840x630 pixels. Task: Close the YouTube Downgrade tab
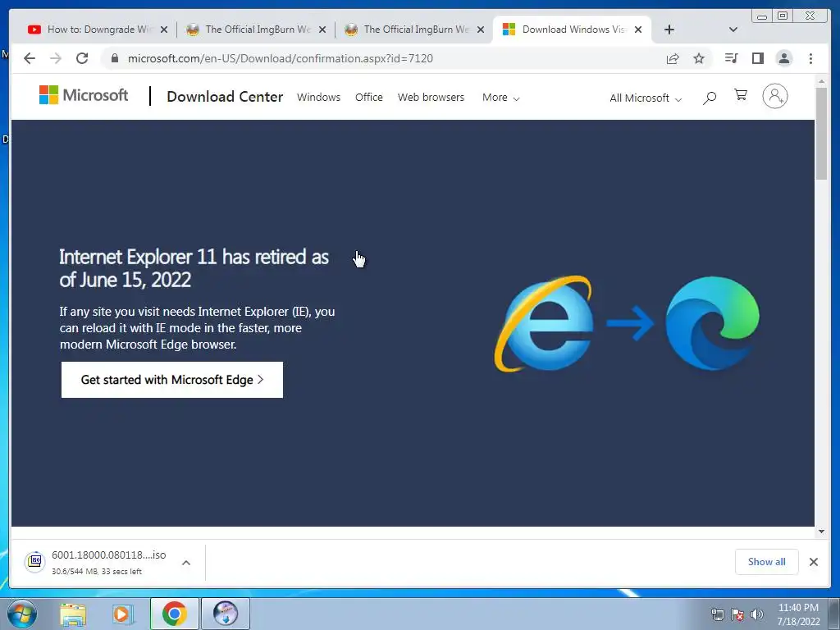click(164, 30)
